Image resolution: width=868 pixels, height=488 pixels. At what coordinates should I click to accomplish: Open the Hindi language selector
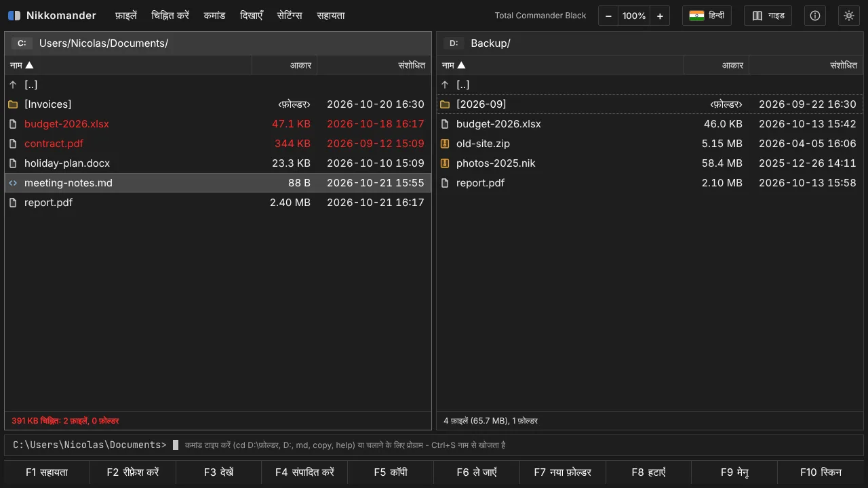(x=707, y=16)
